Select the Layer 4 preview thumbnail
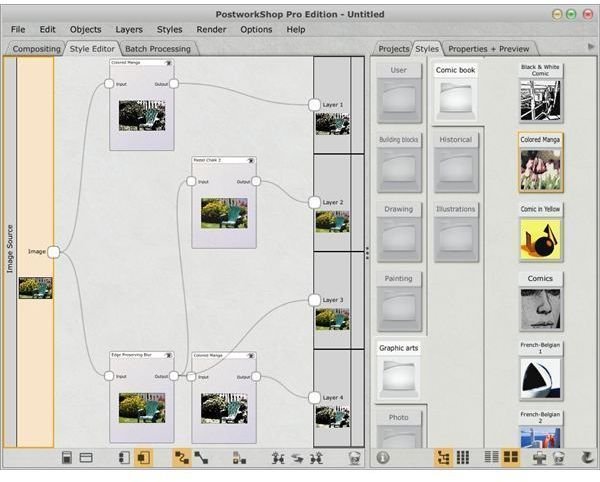The height and width of the screenshot is (482, 600). [332, 417]
